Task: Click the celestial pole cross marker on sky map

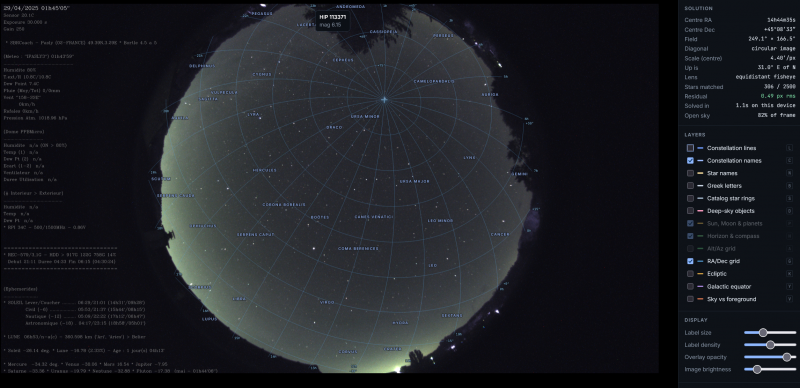Action: coord(384,100)
